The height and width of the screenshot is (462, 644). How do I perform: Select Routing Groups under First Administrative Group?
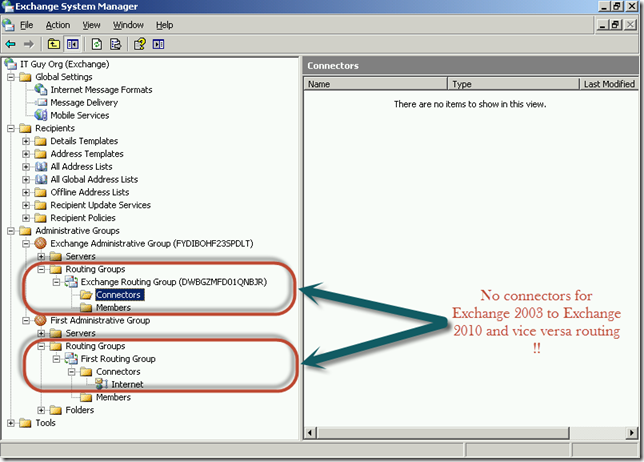point(95,346)
